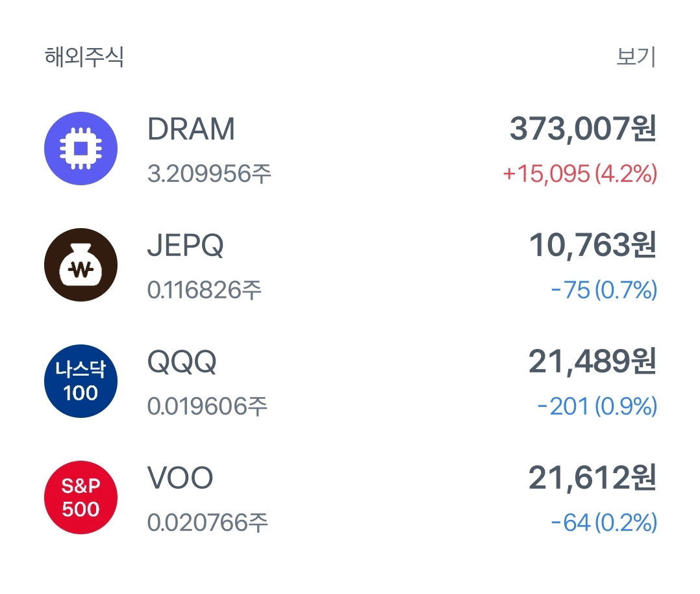Tap the DRAM chip icon

click(x=81, y=148)
